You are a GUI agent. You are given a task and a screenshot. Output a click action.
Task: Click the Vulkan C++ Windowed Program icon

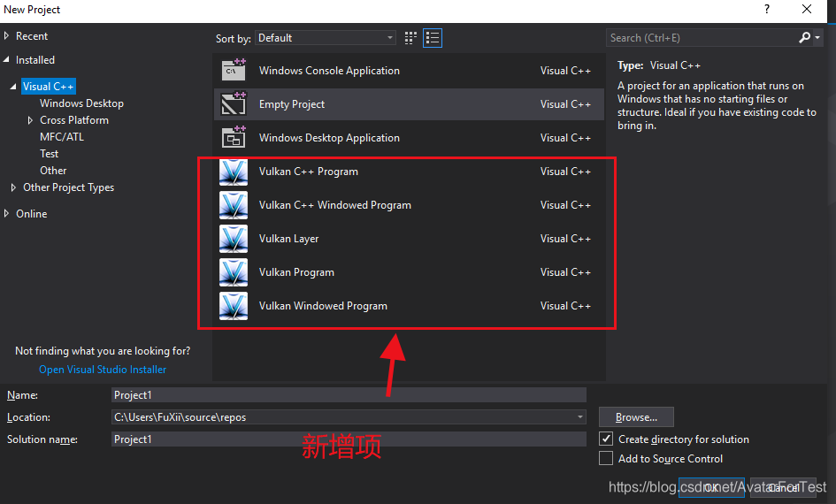coord(234,205)
